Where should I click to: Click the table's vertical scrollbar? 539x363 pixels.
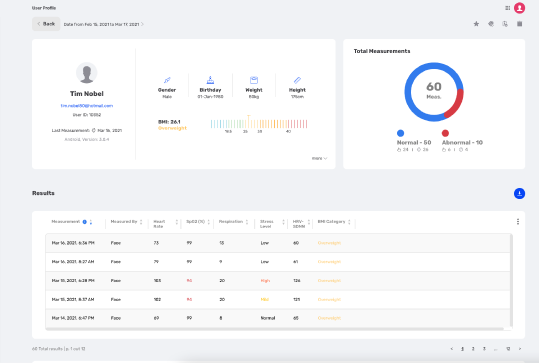(511, 280)
